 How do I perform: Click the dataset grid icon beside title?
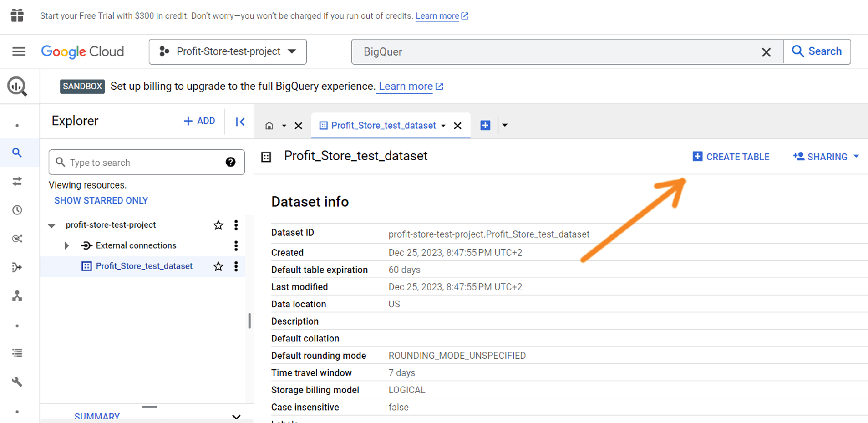pyautogui.click(x=266, y=157)
